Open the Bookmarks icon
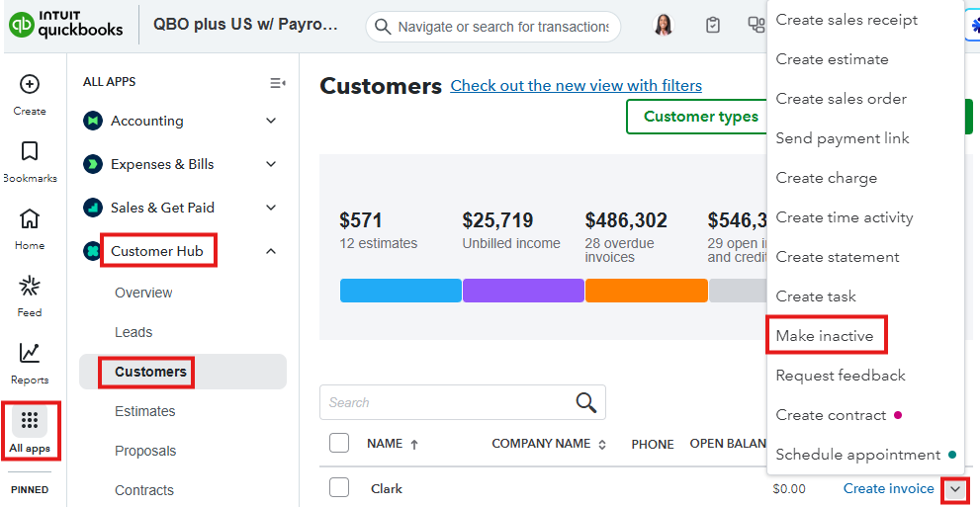980x507 pixels. 30,151
